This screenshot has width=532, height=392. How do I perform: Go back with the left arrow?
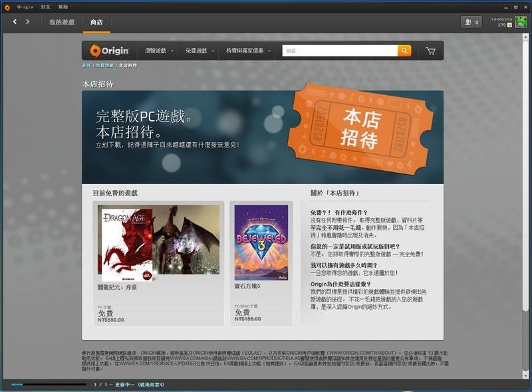point(15,22)
